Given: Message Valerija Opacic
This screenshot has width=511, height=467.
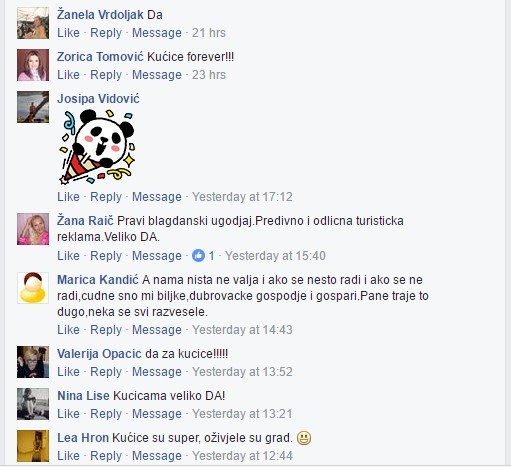Looking at the screenshot, I should 157,372.
